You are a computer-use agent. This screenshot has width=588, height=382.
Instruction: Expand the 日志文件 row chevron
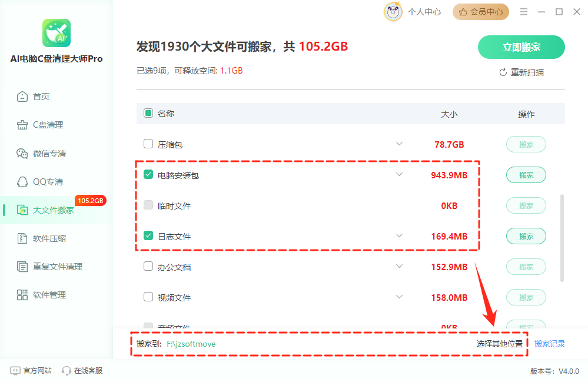400,236
